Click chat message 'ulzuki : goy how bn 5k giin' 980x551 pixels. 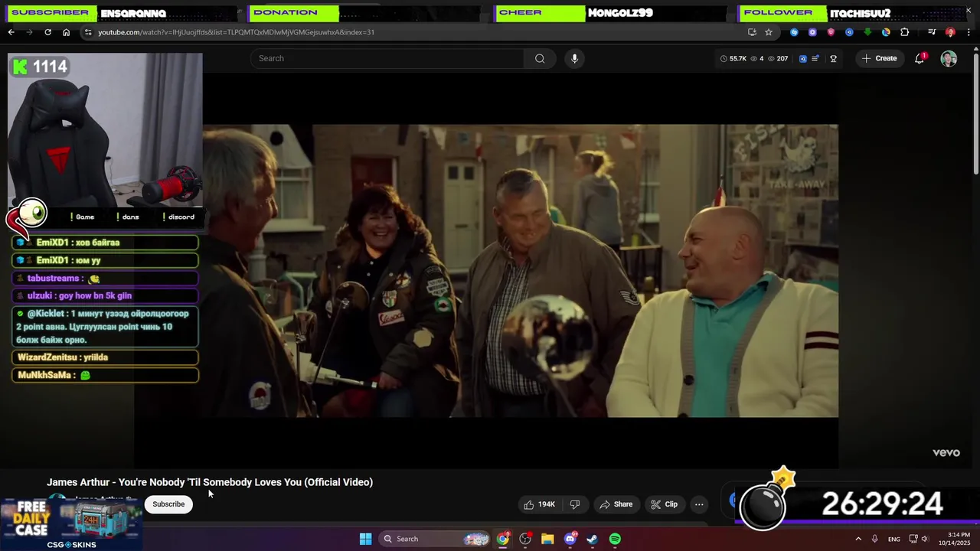tap(105, 295)
